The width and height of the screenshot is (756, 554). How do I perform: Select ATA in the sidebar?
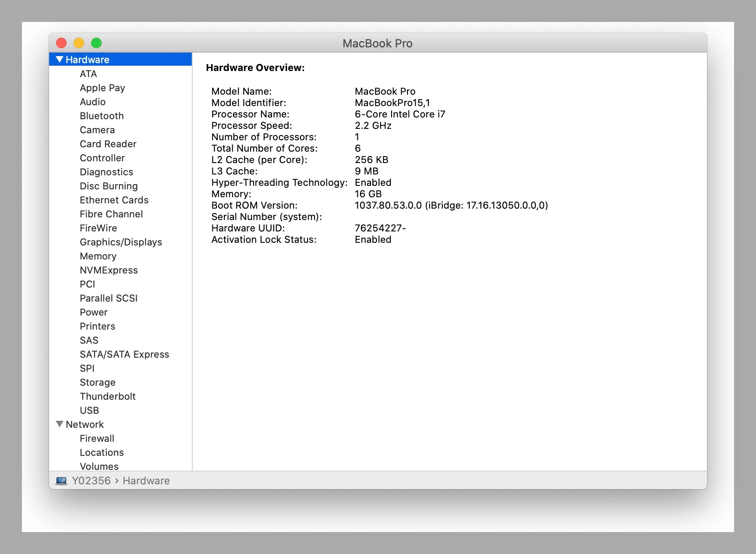pyautogui.click(x=88, y=74)
